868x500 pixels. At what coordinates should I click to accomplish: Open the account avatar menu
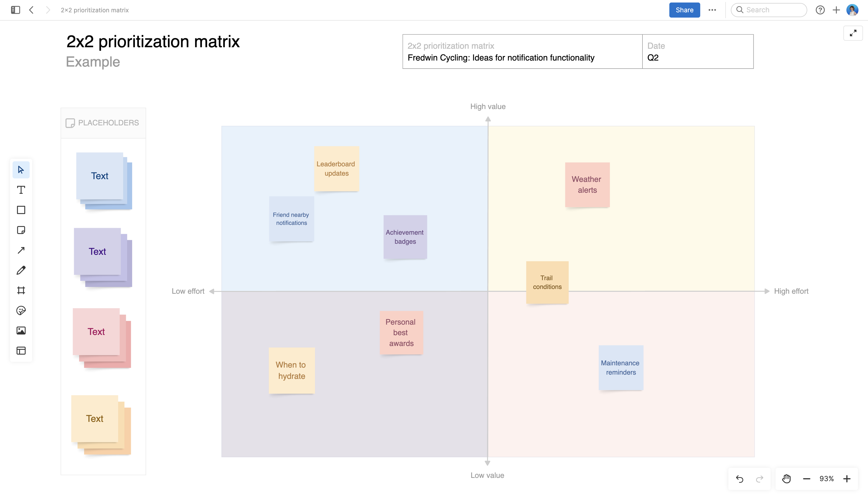(x=853, y=10)
